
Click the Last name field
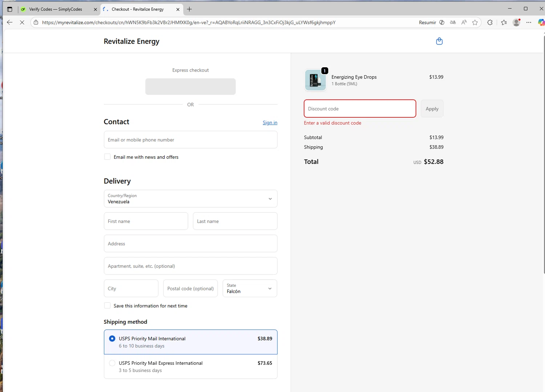click(235, 221)
